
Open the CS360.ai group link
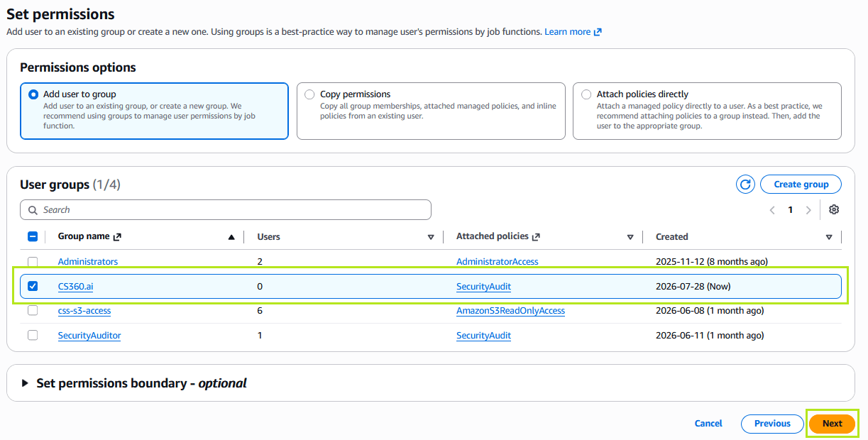point(75,287)
